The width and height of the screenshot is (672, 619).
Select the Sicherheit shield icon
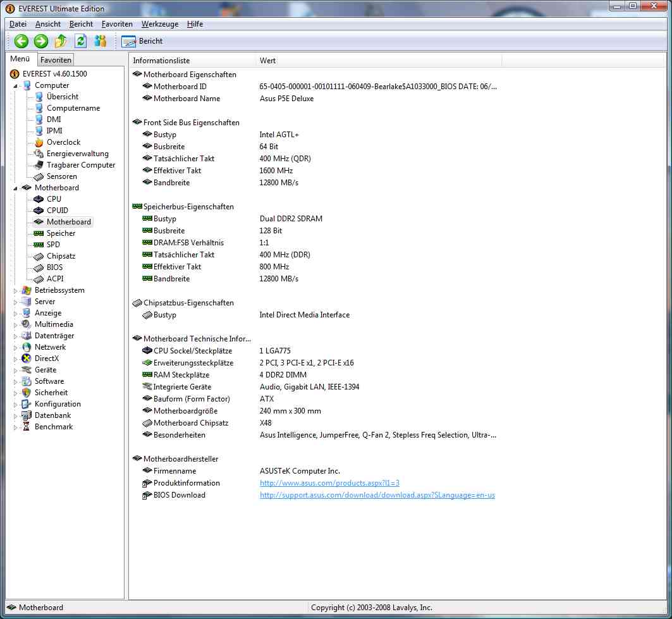[x=27, y=392]
